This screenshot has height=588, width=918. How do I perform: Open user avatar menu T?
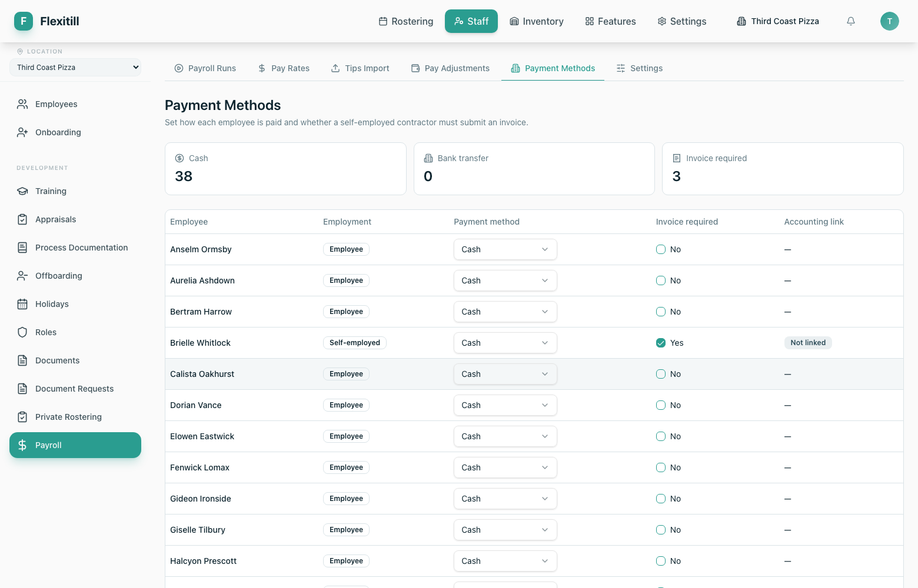pos(890,21)
